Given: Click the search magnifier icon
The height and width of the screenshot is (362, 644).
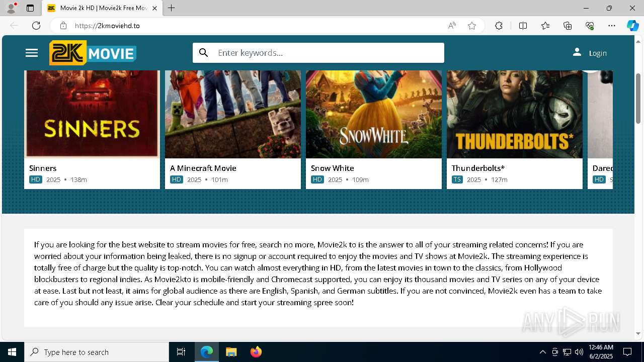Looking at the screenshot, I should click(x=204, y=53).
